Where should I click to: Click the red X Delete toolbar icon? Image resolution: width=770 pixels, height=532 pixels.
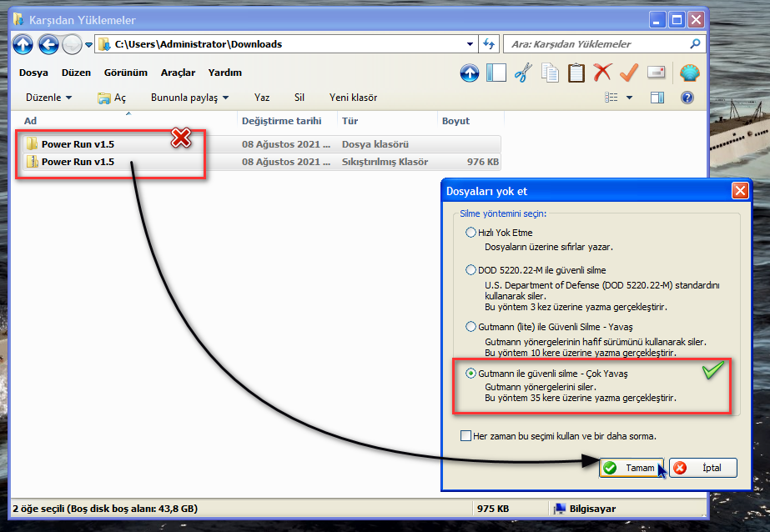(x=602, y=73)
